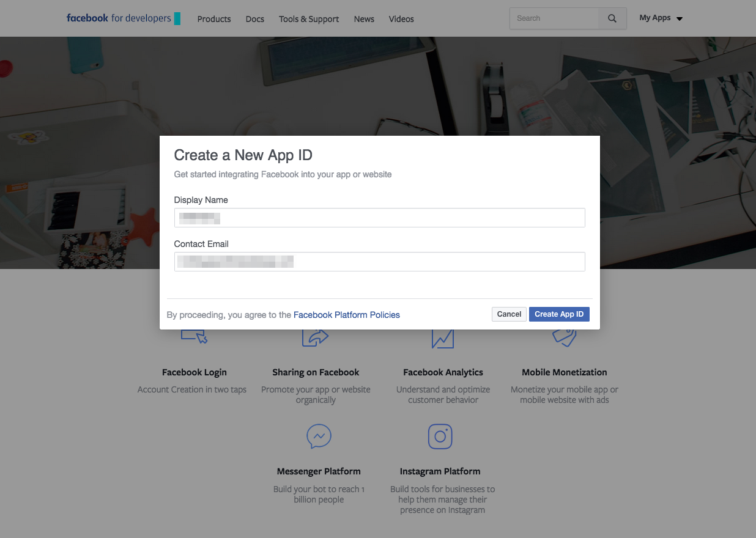Viewport: 756px width, 538px height.
Task: Click the Facebook Analytics chart icon
Action: [442, 338]
